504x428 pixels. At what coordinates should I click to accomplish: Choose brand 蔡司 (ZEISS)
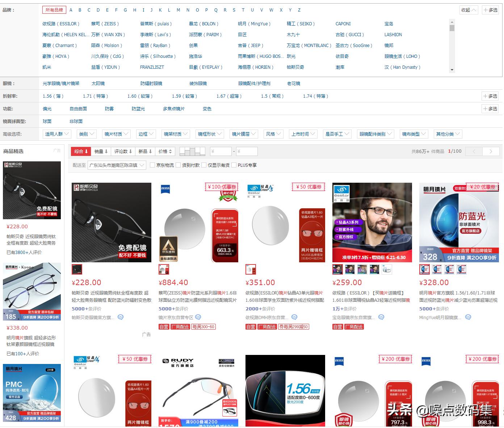105,24
